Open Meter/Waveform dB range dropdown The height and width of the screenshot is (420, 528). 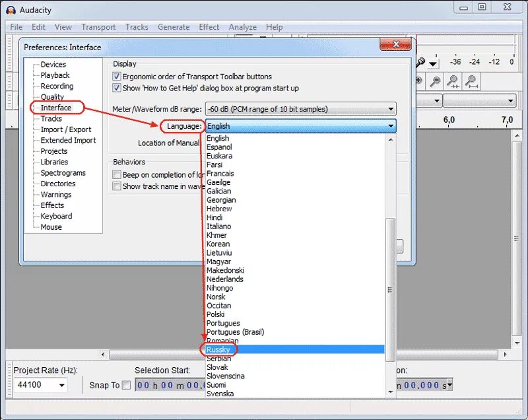[301, 109]
